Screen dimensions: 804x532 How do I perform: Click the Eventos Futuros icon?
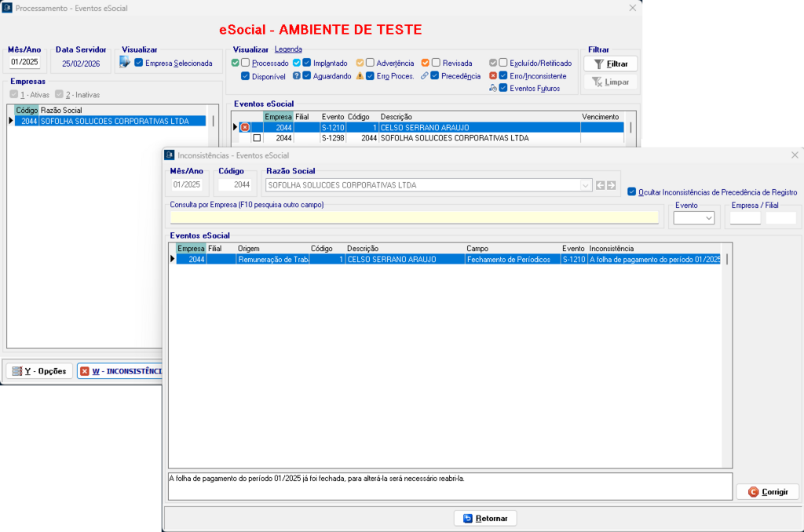click(492, 88)
